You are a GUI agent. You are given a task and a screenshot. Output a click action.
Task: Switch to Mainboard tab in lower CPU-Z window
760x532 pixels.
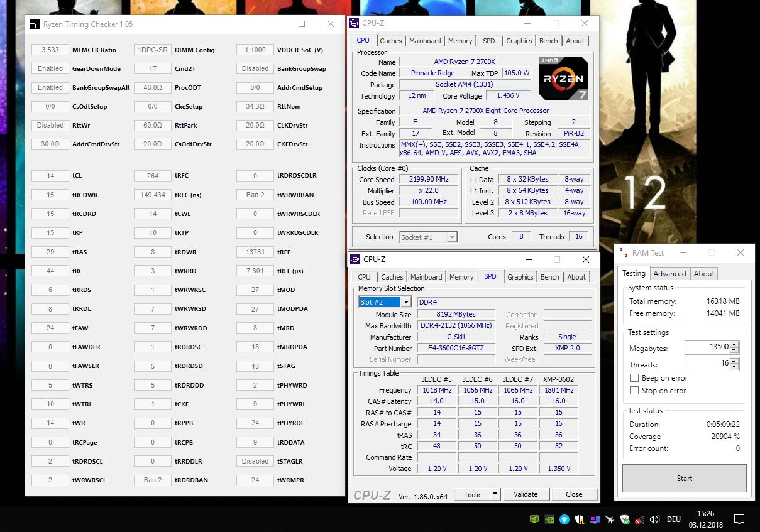point(426,277)
